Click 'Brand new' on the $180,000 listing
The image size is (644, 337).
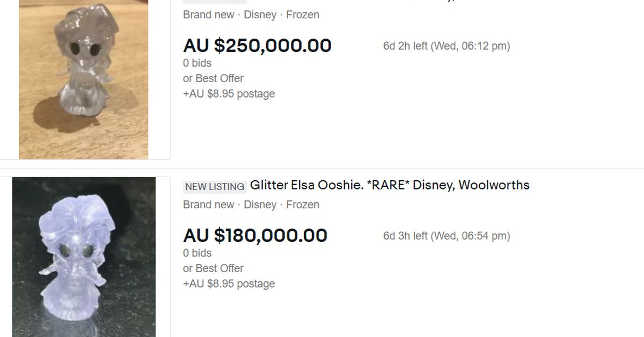(208, 205)
